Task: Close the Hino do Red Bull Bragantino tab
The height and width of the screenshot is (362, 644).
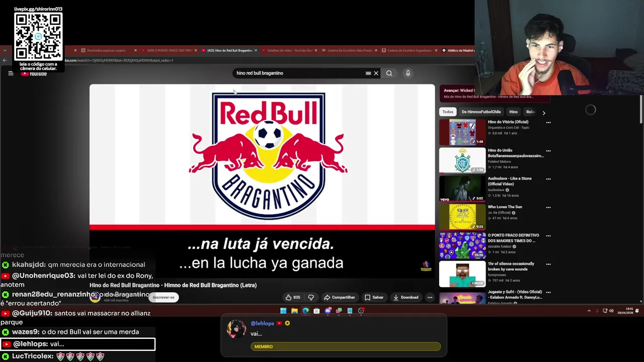Action: (256, 50)
